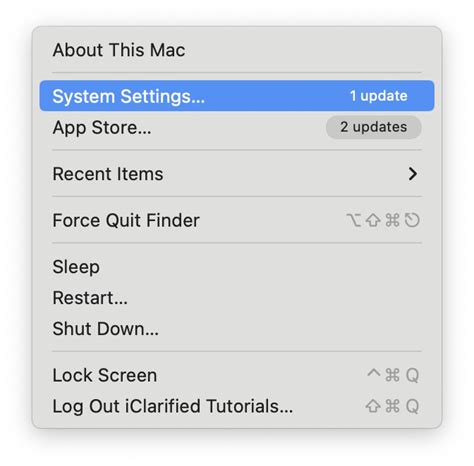Select the Recent Items entry
Image resolution: width=474 pixels, height=466 pixels.
(237, 174)
